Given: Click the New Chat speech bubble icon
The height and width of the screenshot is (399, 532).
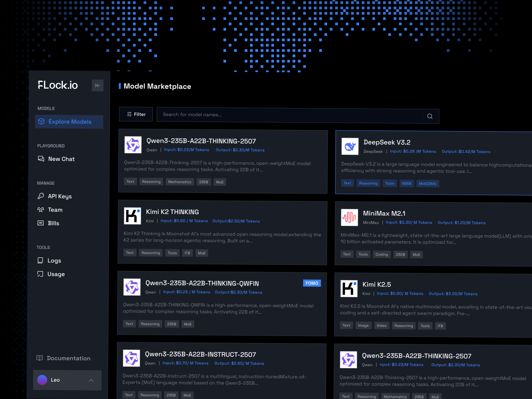Looking at the screenshot, I should [41, 159].
